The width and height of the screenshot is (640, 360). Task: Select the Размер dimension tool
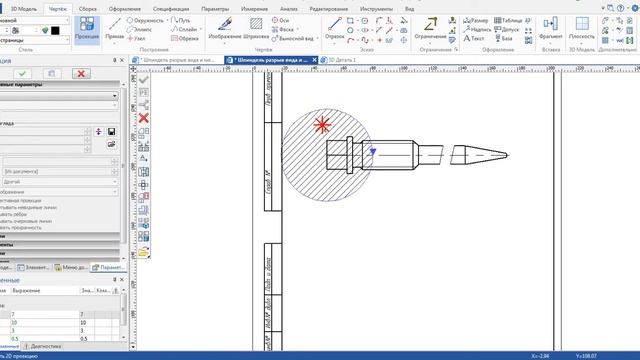click(x=476, y=20)
